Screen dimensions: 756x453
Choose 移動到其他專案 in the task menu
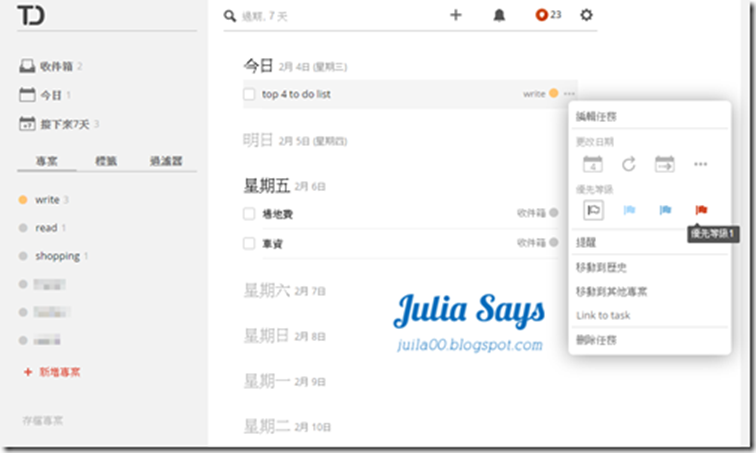611,291
